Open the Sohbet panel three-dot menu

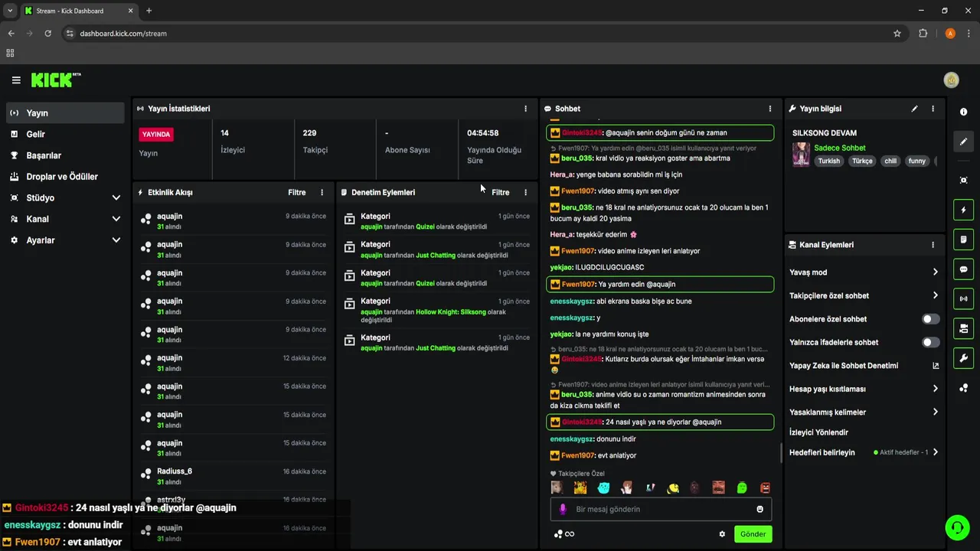[769, 109]
